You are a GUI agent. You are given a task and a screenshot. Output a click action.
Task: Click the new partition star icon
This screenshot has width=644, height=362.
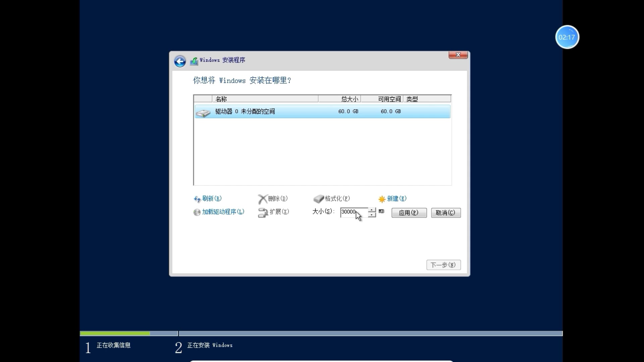382,199
